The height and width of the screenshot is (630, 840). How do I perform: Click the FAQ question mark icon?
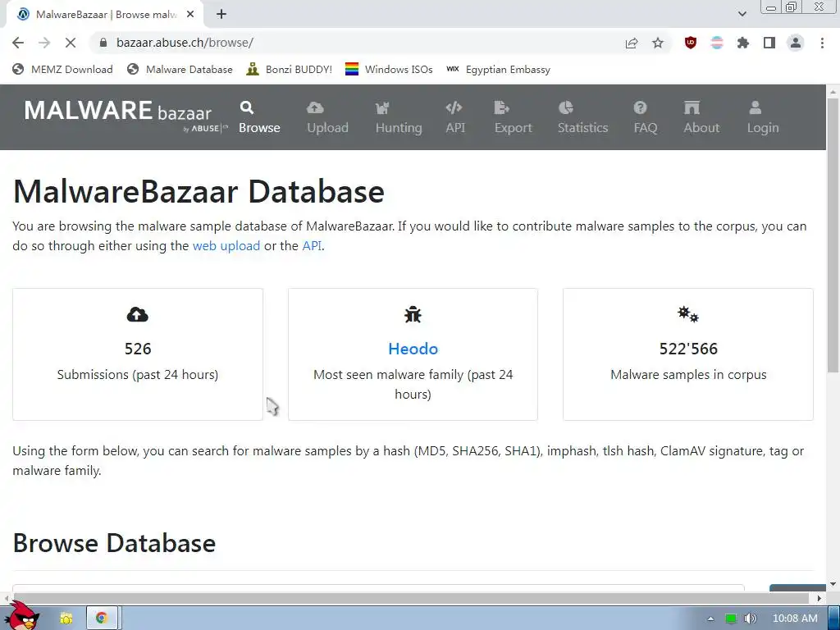[640, 107]
